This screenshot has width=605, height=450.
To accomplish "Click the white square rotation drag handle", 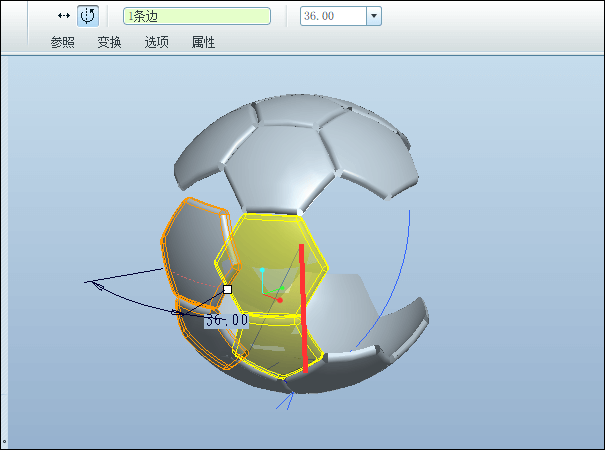I will click(x=227, y=289).
